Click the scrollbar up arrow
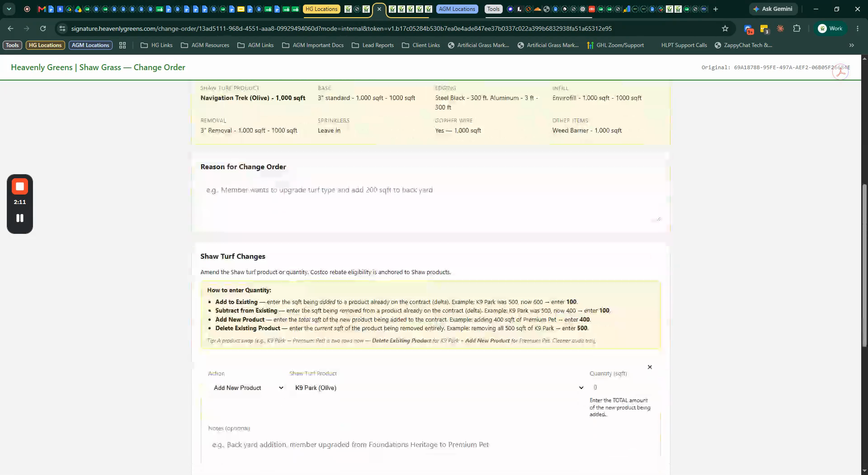 coord(864,58)
